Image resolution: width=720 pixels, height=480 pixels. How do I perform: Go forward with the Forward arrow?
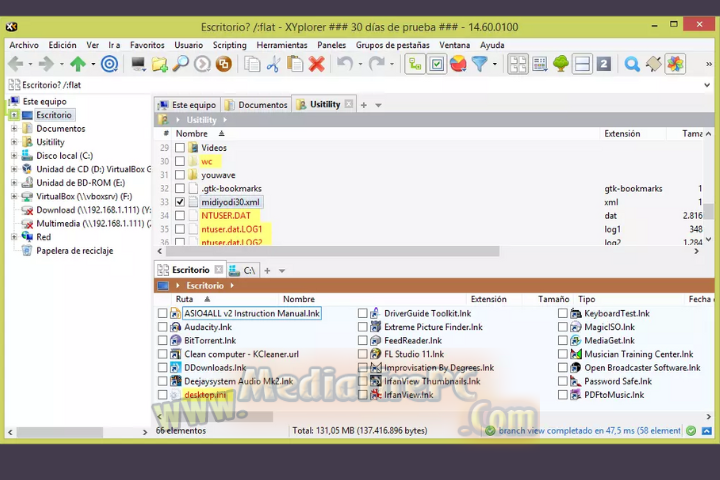tap(46, 64)
